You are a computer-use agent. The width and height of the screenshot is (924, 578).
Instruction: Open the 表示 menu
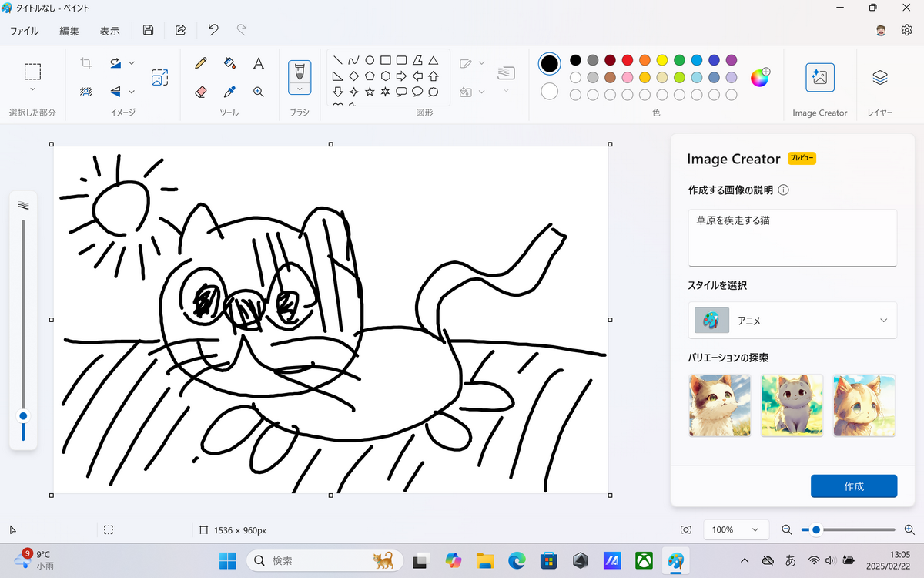pos(109,31)
